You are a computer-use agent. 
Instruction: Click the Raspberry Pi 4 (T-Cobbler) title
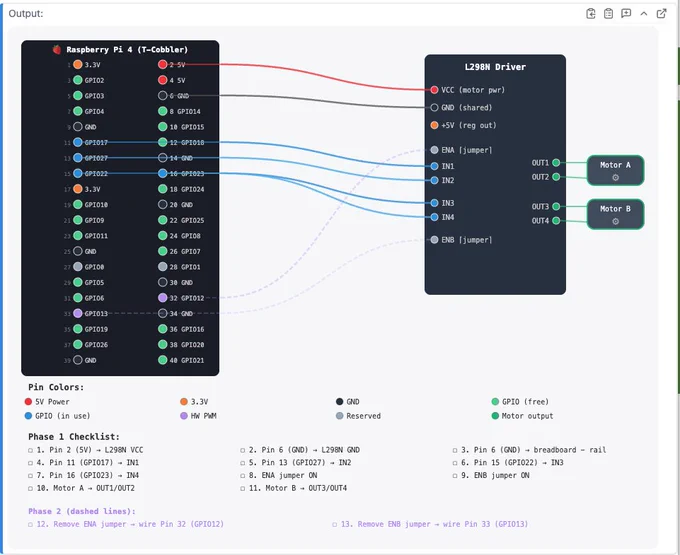pyautogui.click(x=127, y=49)
